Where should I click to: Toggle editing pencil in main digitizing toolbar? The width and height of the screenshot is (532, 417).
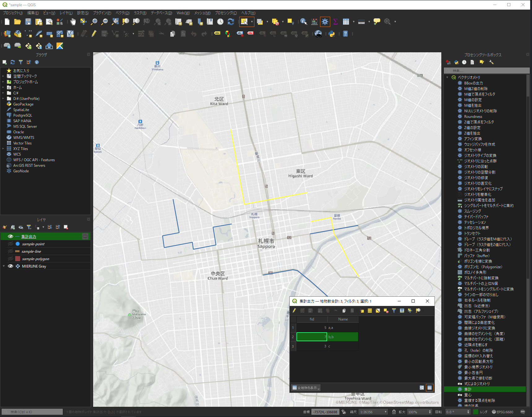tap(94, 34)
